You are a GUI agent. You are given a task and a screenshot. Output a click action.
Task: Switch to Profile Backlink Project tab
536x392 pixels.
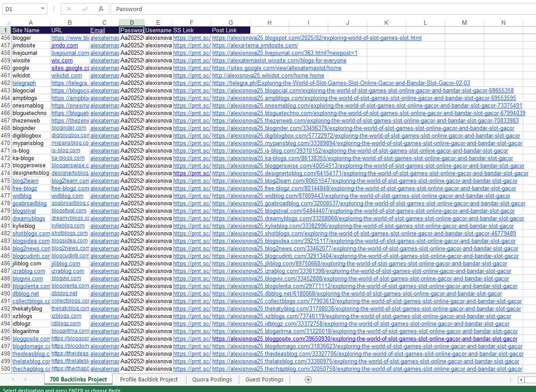pos(148,379)
